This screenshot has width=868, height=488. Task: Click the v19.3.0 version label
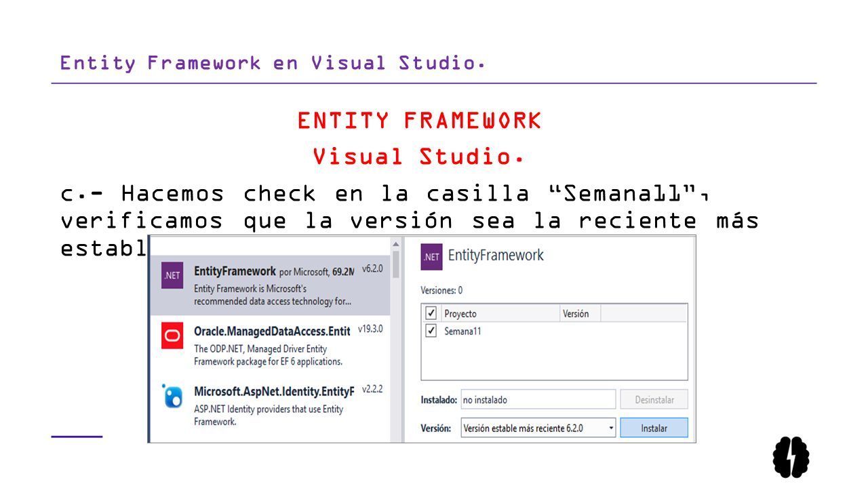coord(370,329)
